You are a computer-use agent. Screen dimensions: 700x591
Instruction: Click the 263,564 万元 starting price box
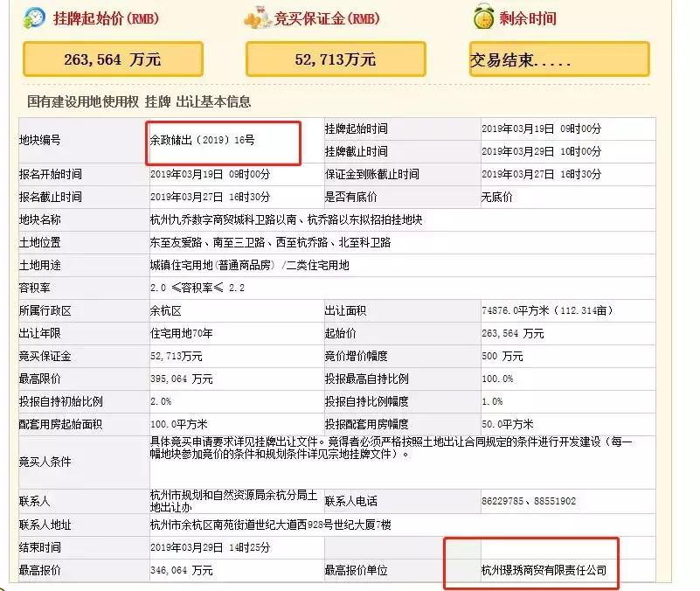113,59
